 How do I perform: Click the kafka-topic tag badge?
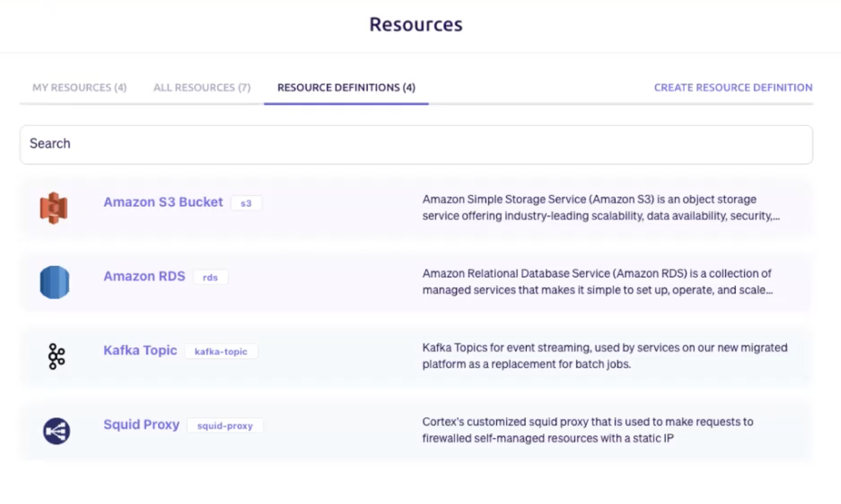tap(221, 352)
